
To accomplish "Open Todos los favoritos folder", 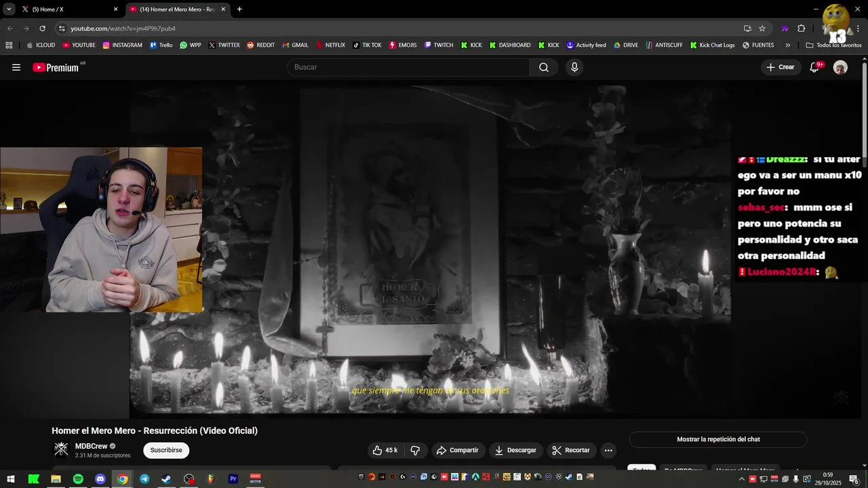I will click(x=833, y=45).
